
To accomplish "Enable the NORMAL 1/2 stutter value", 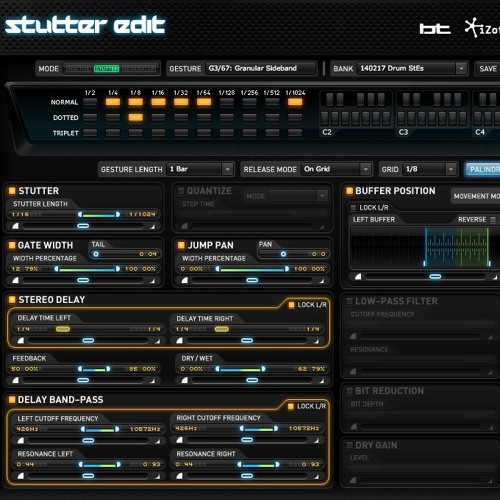I will pos(90,102).
